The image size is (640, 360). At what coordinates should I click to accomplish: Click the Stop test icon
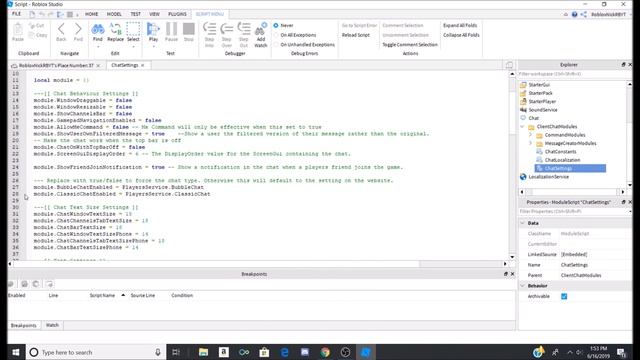click(189, 29)
